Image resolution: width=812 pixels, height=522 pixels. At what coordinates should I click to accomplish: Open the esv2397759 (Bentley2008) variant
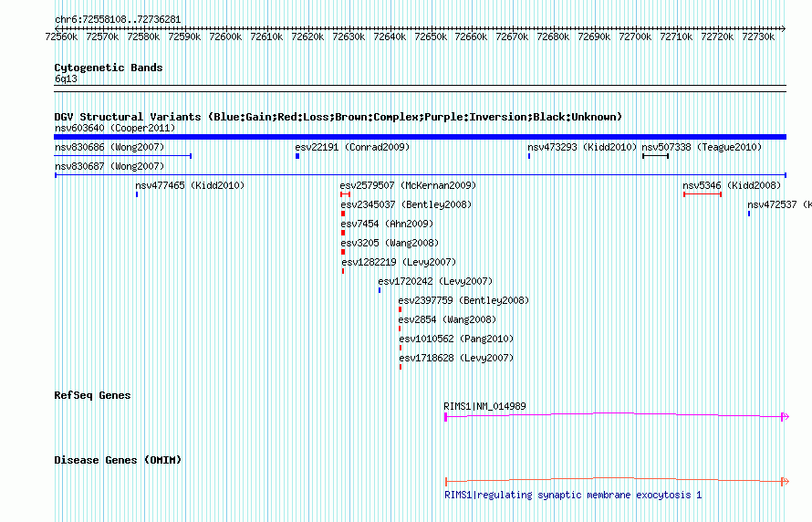pos(463,300)
